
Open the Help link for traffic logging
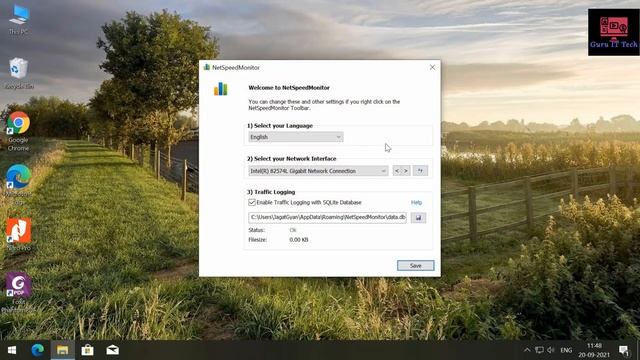click(416, 202)
